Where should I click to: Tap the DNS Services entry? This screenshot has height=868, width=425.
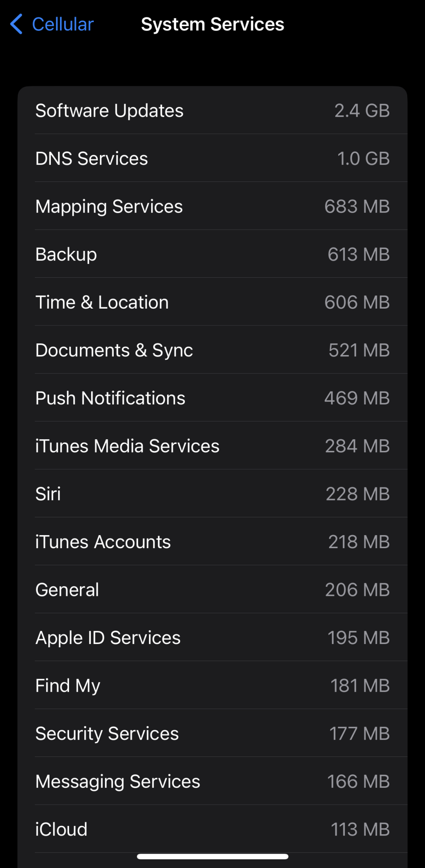(212, 158)
